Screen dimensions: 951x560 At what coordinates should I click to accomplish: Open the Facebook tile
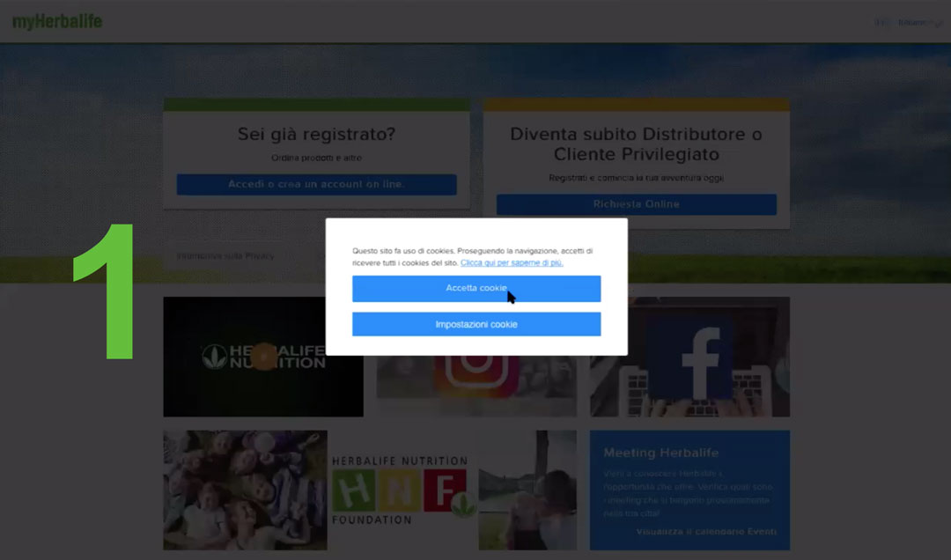coord(690,357)
